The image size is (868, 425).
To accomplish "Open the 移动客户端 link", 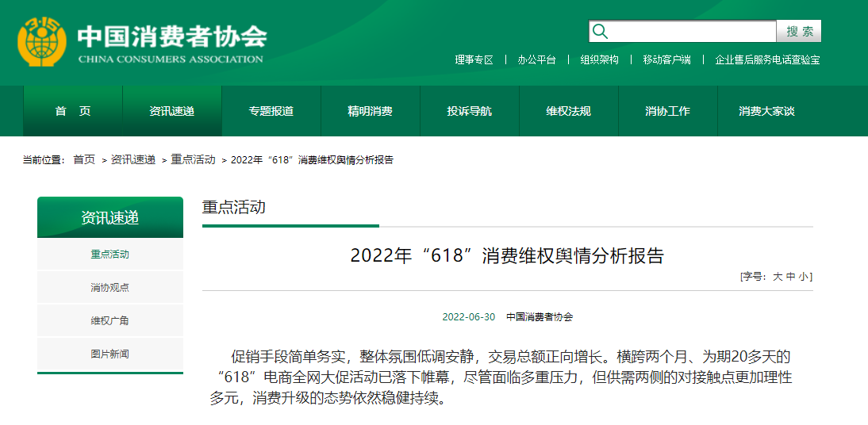I will pyautogui.click(x=666, y=59).
